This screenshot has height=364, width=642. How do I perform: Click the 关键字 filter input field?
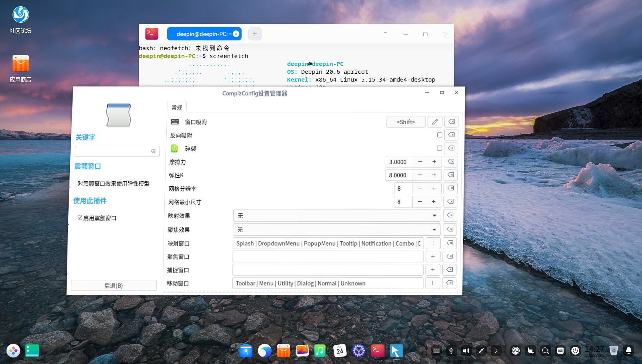point(117,151)
